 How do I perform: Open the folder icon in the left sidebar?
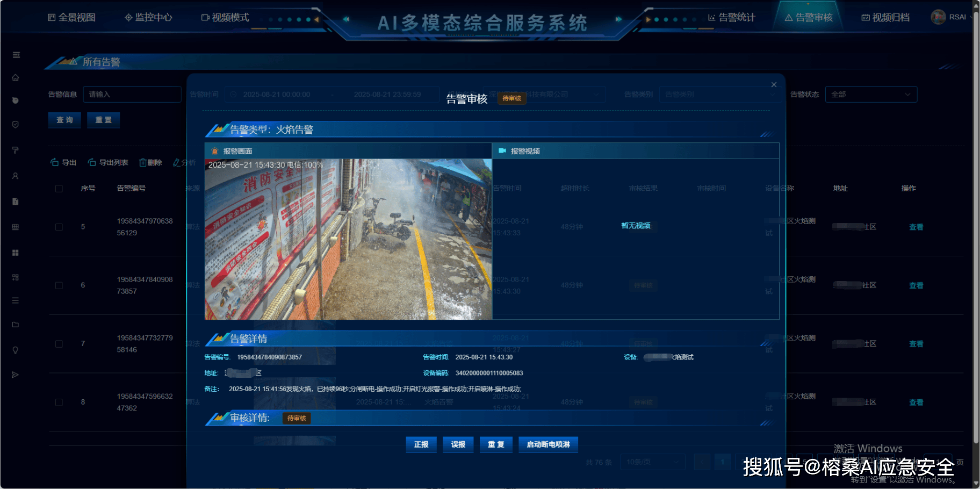tap(16, 325)
